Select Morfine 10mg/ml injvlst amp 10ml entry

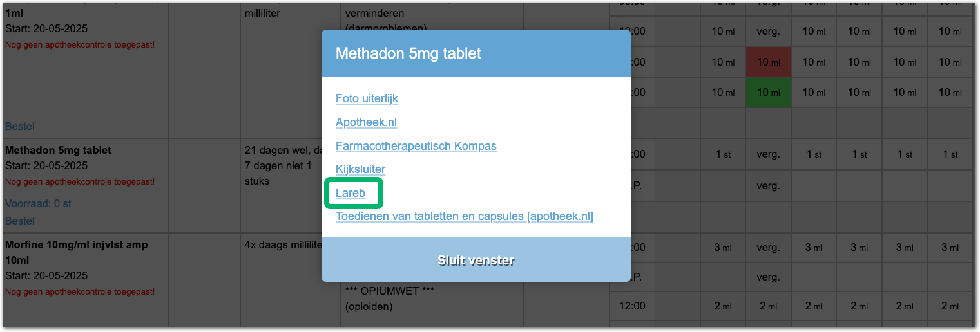pos(77,244)
